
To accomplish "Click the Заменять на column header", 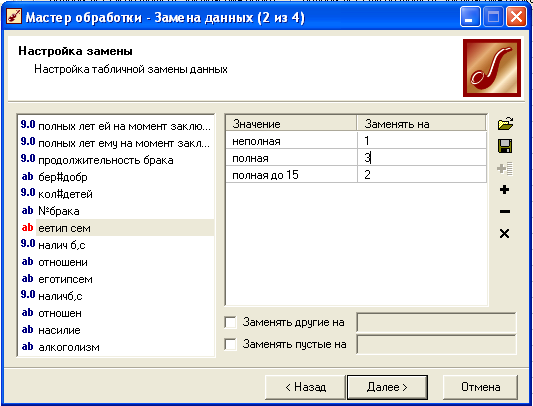I will (x=422, y=124).
